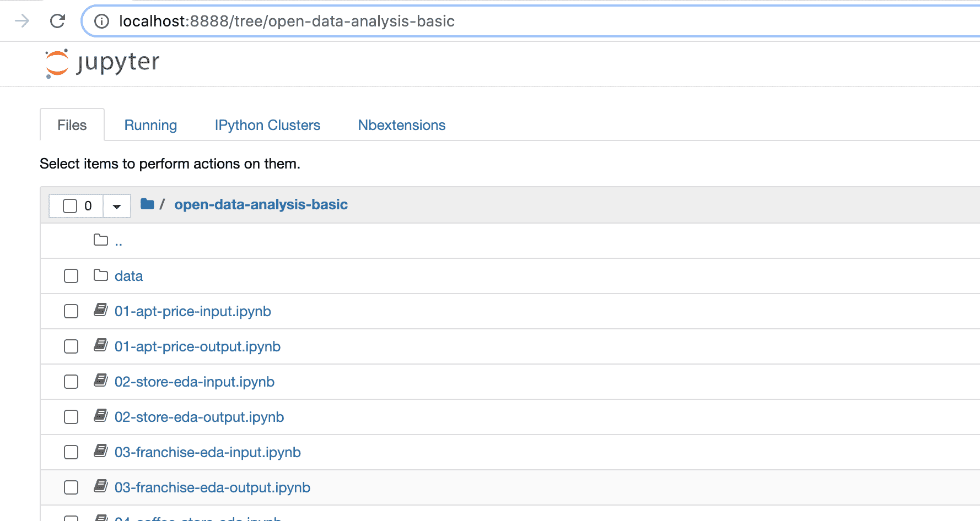The width and height of the screenshot is (980, 521).
Task: Toggle the select-all checkbox in header
Action: (x=70, y=206)
